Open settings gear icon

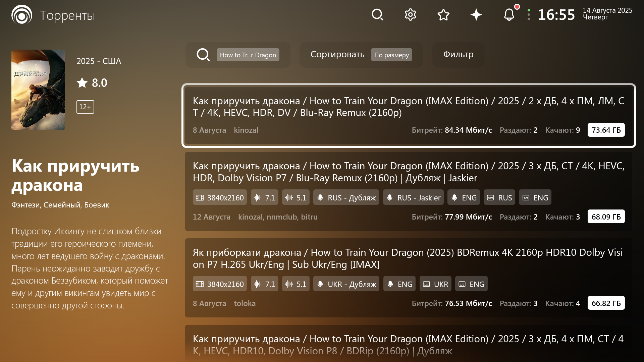pyautogui.click(x=410, y=15)
